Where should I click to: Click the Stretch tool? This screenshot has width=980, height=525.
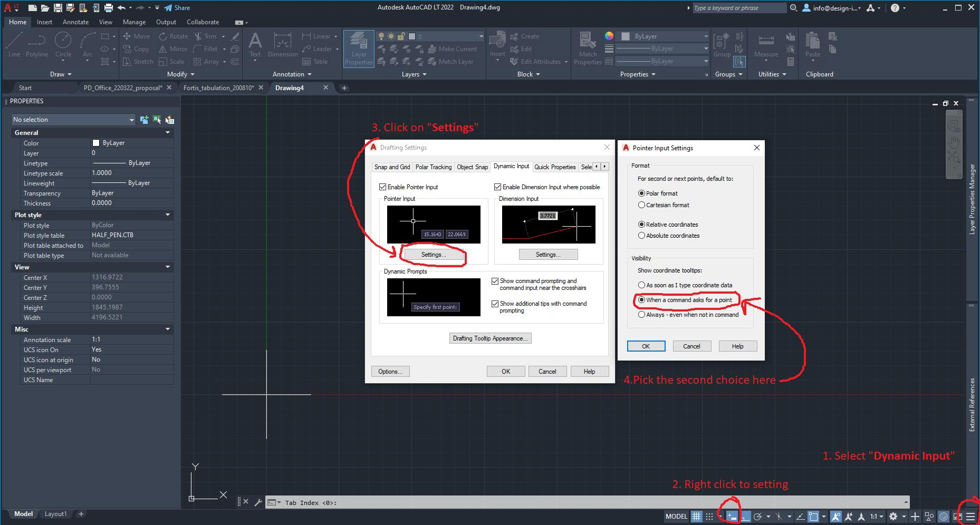(x=138, y=62)
